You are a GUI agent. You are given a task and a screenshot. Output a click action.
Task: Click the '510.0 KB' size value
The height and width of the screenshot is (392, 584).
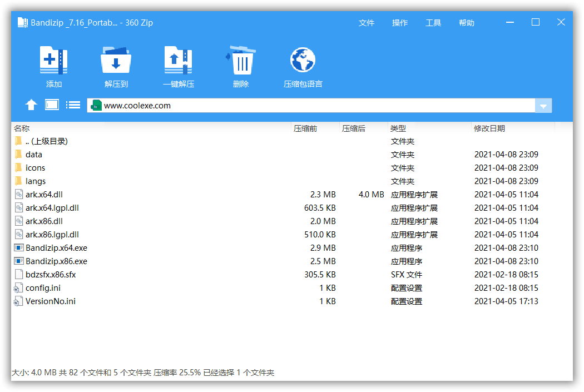320,235
